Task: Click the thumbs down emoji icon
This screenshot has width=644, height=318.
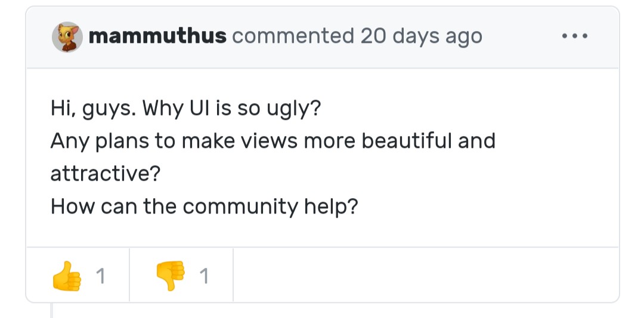Action: (x=169, y=276)
